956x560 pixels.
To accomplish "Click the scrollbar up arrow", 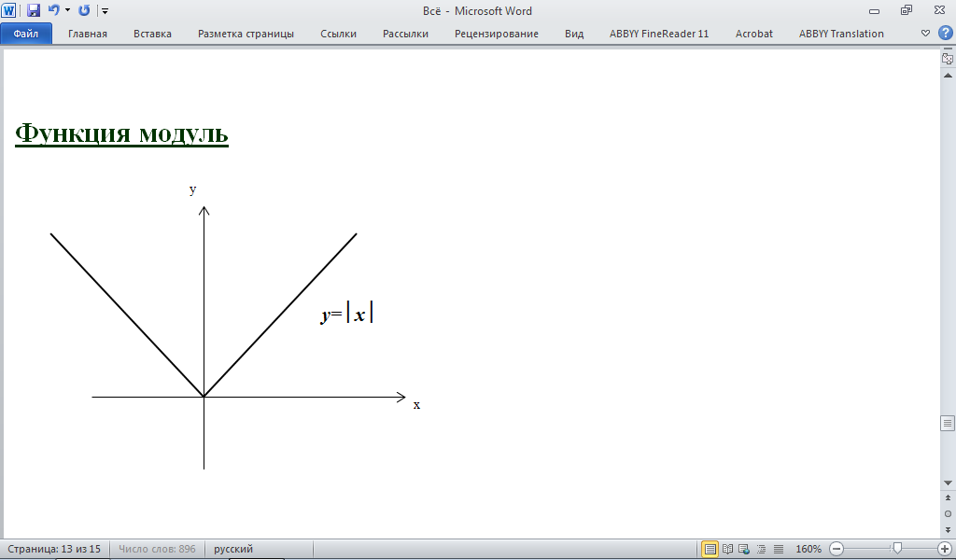I will pyautogui.click(x=948, y=76).
